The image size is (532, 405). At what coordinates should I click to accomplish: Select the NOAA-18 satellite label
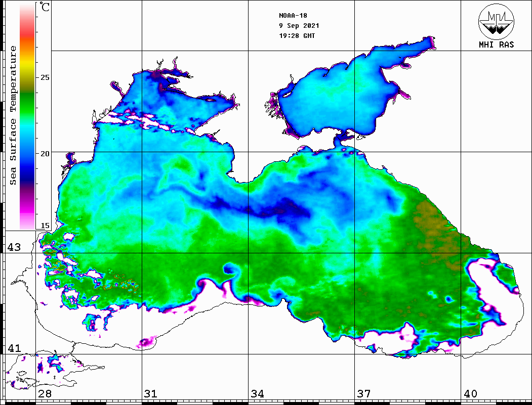pos(293,15)
